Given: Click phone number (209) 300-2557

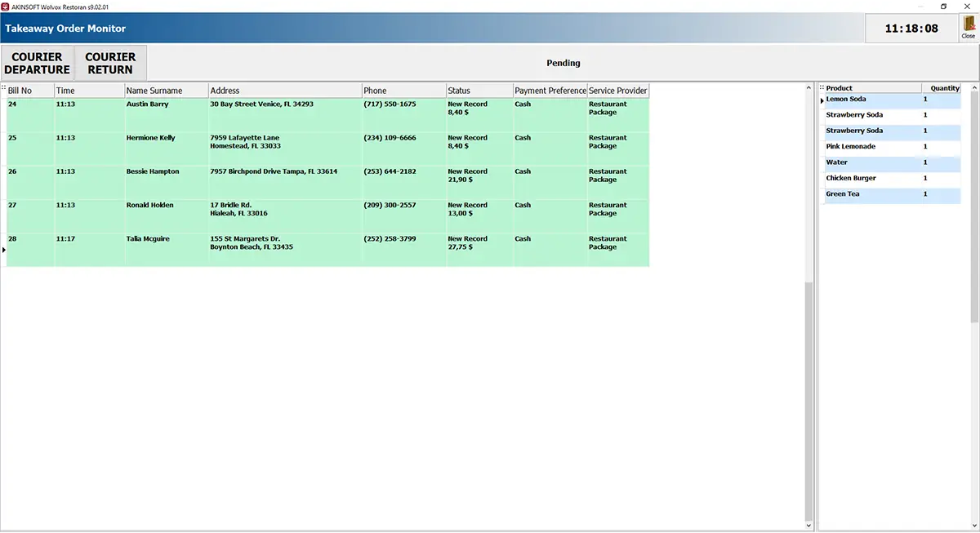Looking at the screenshot, I should pyautogui.click(x=390, y=205).
